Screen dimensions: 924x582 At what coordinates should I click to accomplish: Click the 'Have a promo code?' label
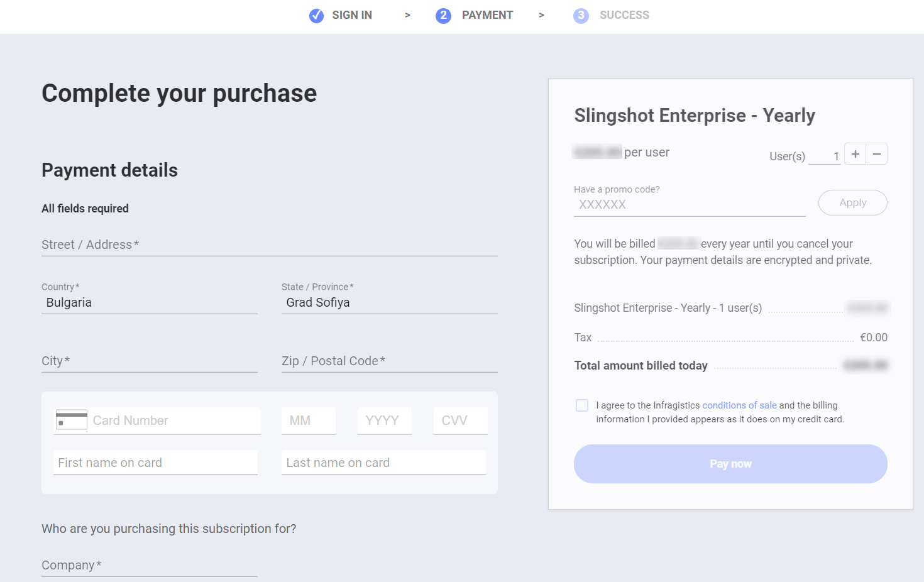click(x=617, y=189)
